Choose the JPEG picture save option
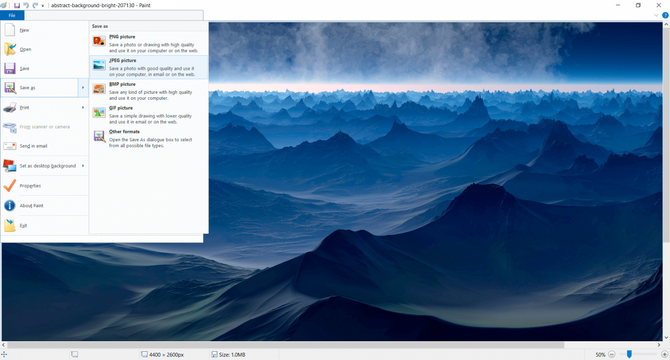 pyautogui.click(x=149, y=67)
